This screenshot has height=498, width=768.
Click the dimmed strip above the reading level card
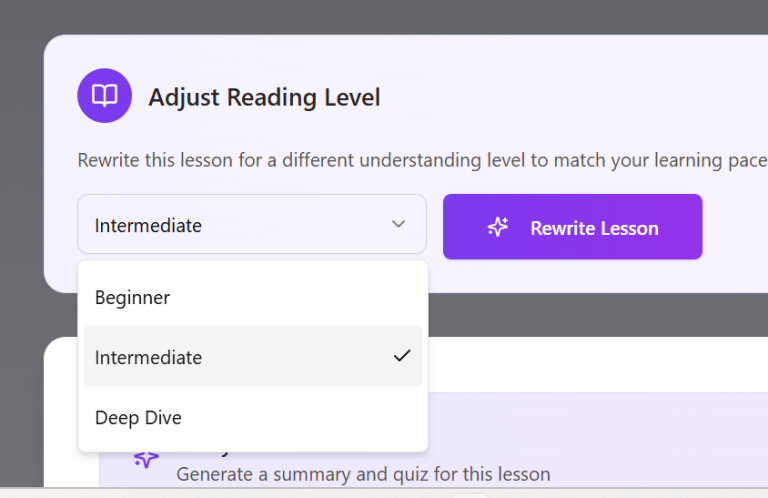click(x=400, y=16)
